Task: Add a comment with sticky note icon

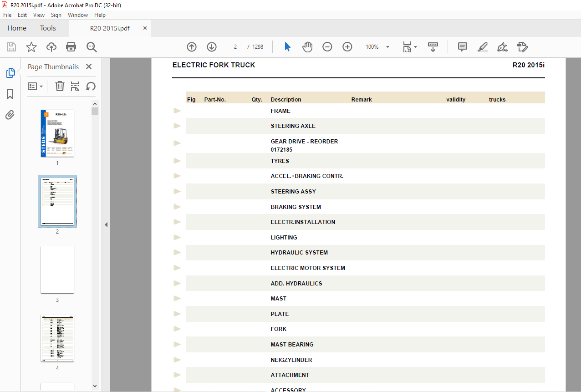Action: click(463, 47)
